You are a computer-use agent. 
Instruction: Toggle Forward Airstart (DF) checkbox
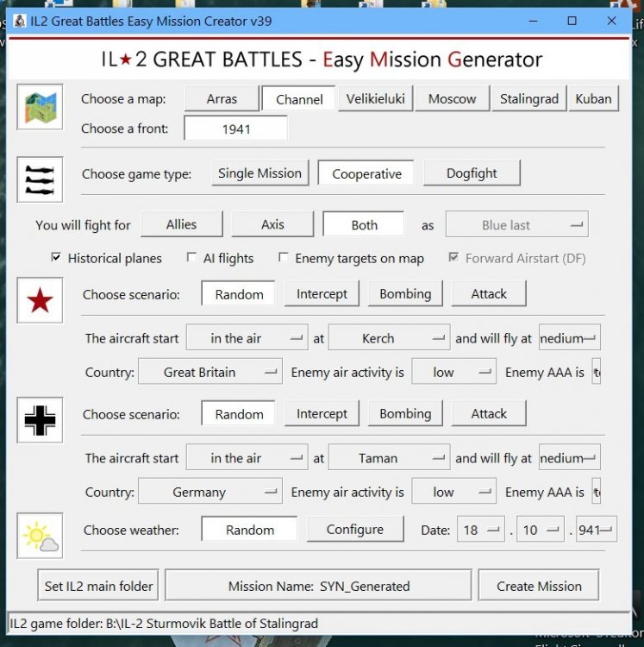[453, 258]
